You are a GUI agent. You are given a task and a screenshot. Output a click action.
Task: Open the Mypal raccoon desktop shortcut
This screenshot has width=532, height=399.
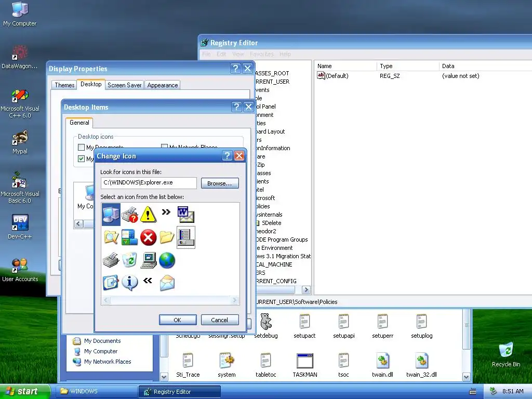click(20, 142)
